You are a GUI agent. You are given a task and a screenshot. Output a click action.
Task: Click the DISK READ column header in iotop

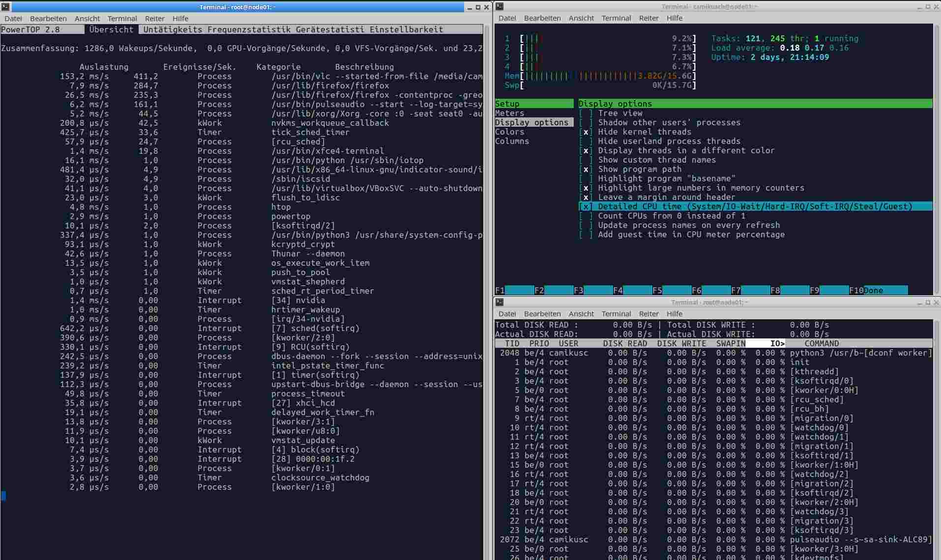click(625, 343)
